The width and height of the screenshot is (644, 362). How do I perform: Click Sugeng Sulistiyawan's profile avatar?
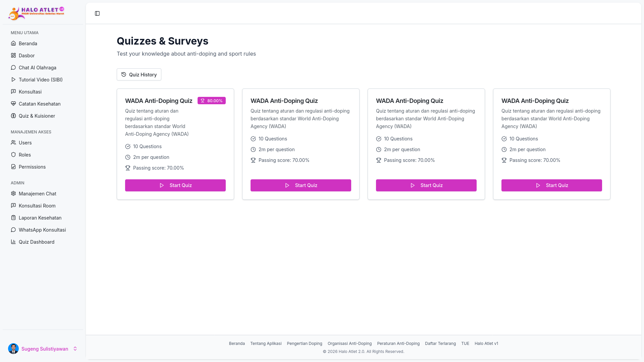coord(13,349)
